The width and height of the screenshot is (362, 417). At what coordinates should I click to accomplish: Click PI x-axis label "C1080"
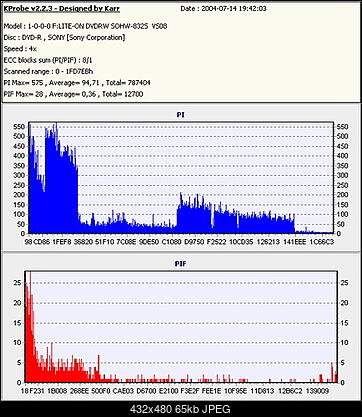coord(172,242)
